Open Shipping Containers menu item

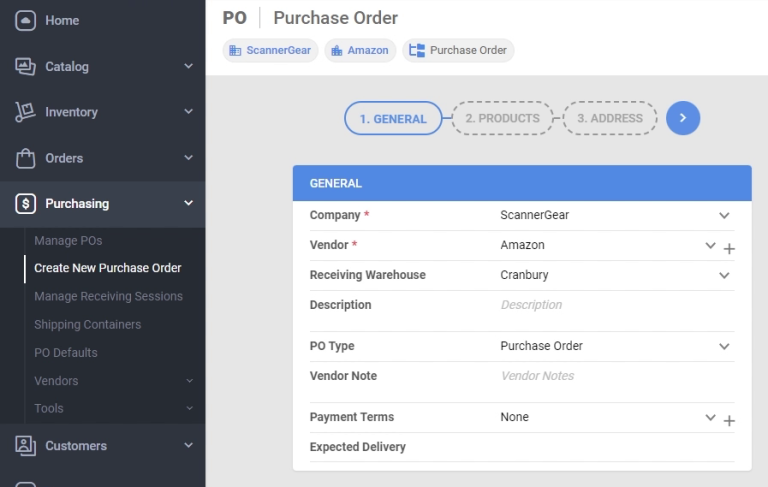coord(88,325)
